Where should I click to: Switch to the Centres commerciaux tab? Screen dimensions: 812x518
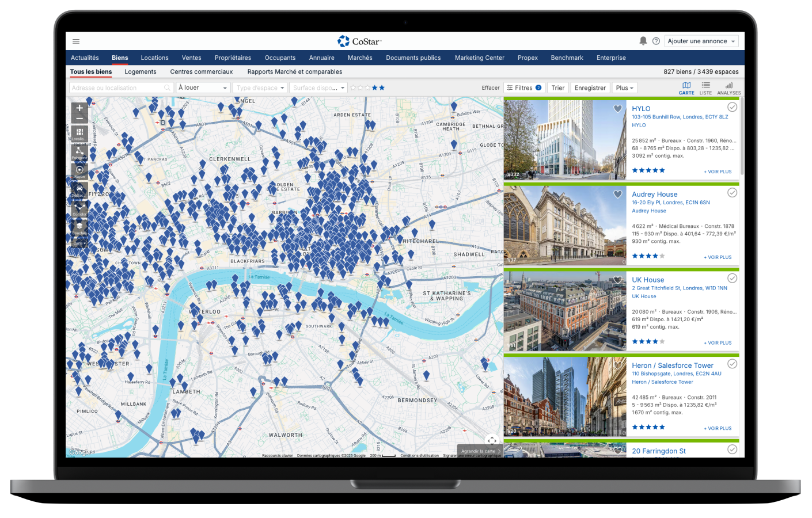tap(201, 72)
